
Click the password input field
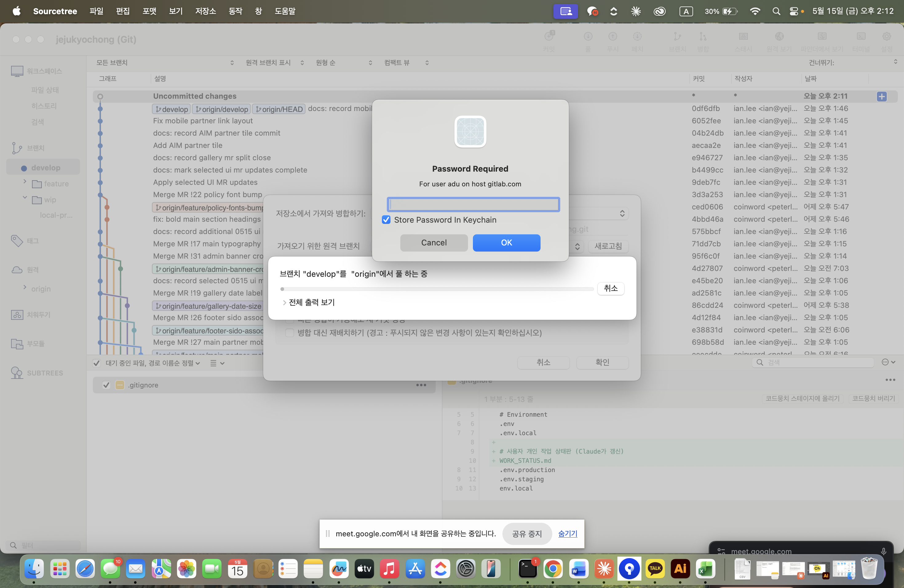pyautogui.click(x=473, y=205)
